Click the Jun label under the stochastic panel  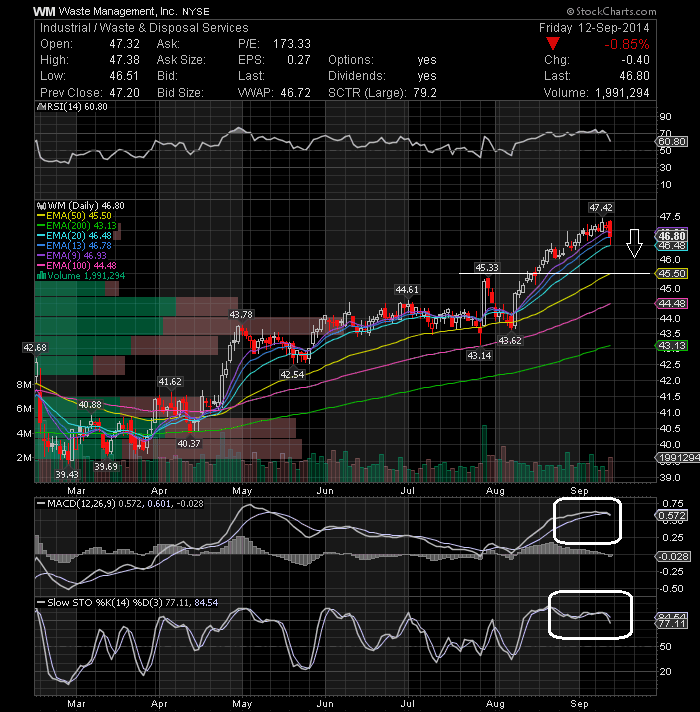325,704
